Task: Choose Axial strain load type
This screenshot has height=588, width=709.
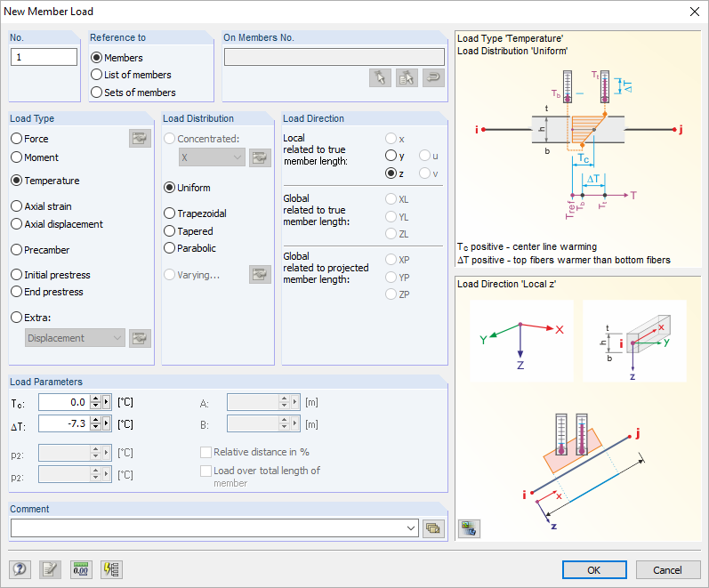Action: point(41,206)
